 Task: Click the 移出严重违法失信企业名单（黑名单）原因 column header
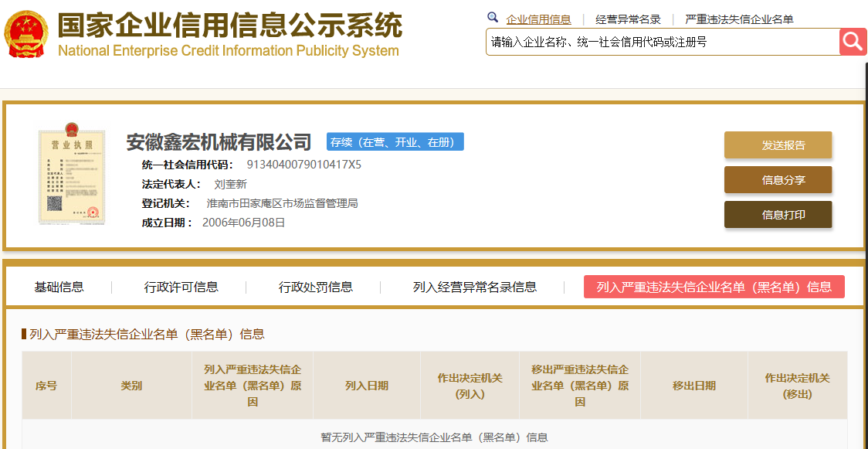580,386
